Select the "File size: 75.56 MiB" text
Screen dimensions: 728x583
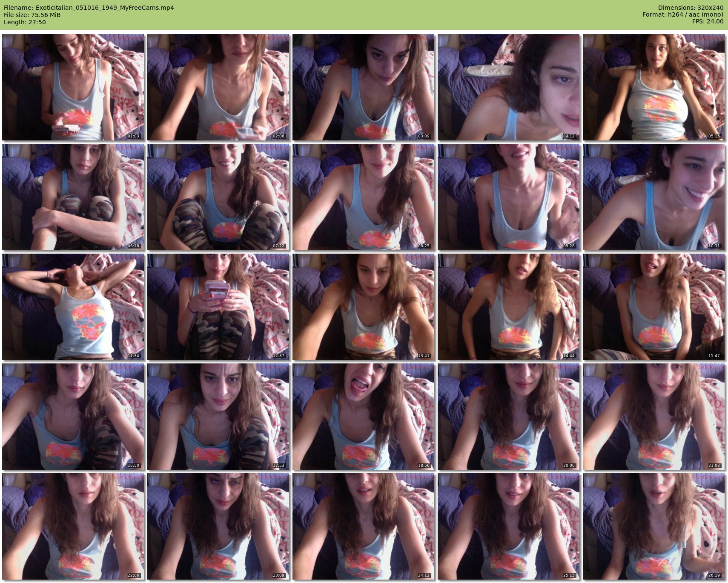point(32,15)
